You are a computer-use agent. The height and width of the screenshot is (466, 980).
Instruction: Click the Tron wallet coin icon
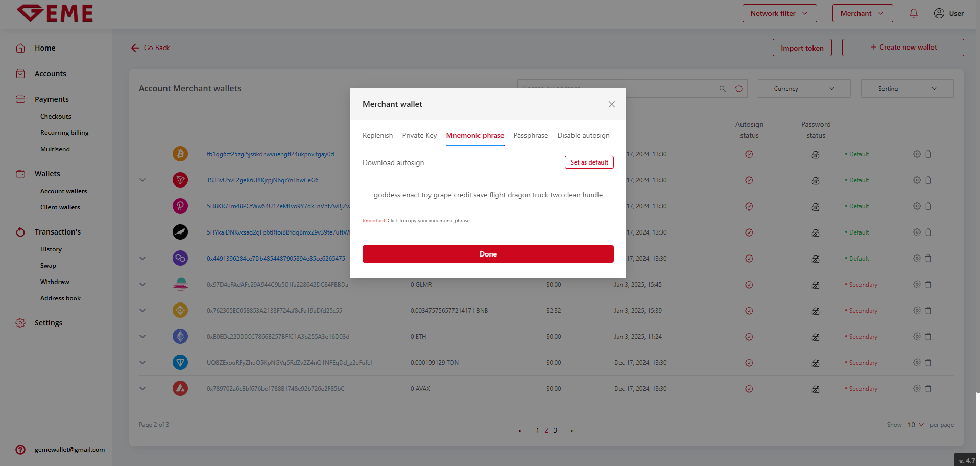[x=180, y=180]
